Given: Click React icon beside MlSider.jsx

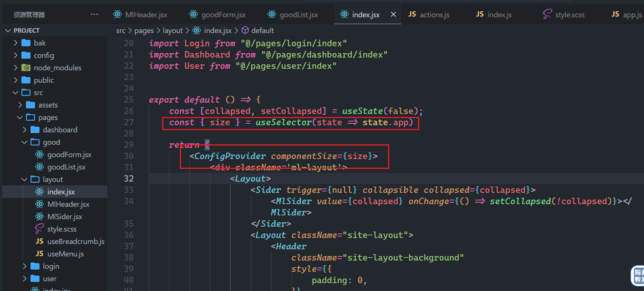Looking at the screenshot, I should click(x=40, y=217).
